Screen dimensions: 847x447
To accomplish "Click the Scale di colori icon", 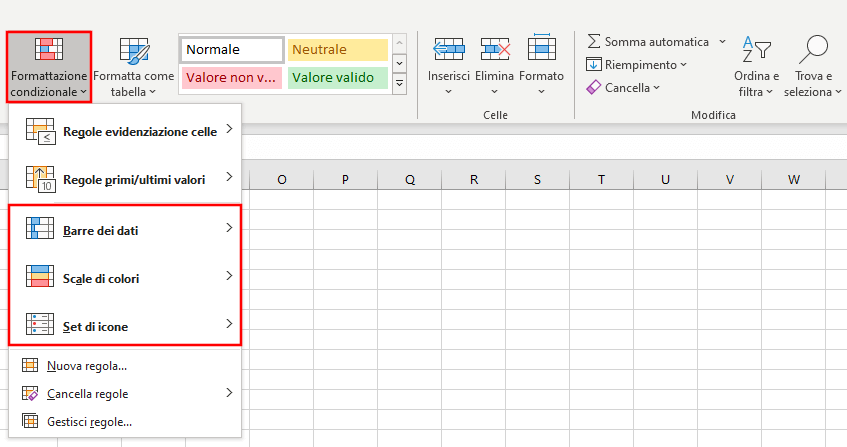I will coord(40,276).
